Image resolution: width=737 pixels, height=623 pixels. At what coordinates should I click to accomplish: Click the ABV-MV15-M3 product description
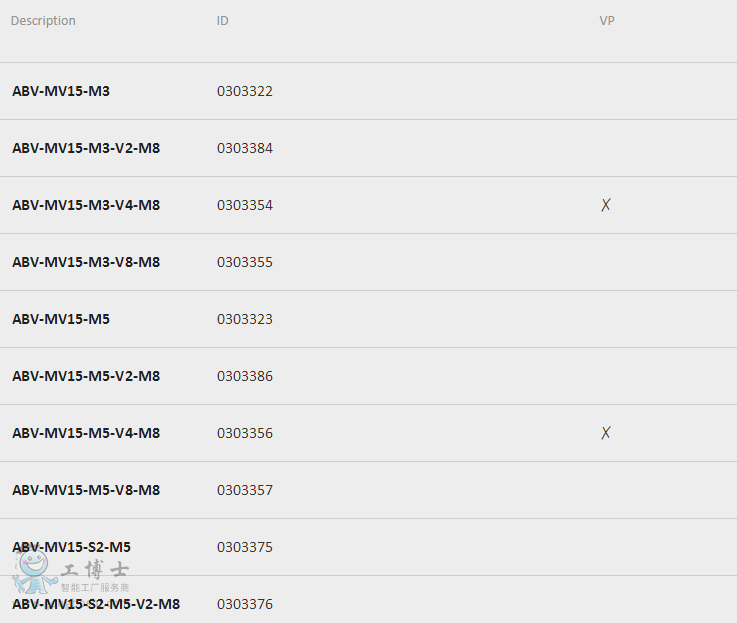[x=61, y=91]
